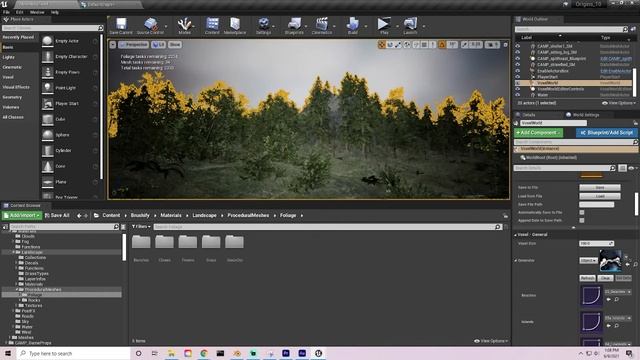The height and width of the screenshot is (360, 640).
Task: Click the Unreal Engine taskbar icon
Action: pyautogui.click(x=318, y=353)
